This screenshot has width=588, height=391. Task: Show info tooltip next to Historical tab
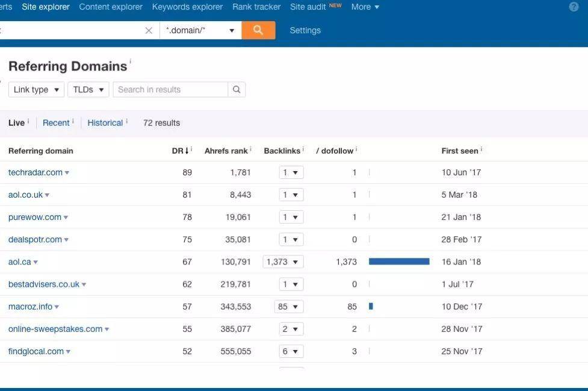click(127, 121)
